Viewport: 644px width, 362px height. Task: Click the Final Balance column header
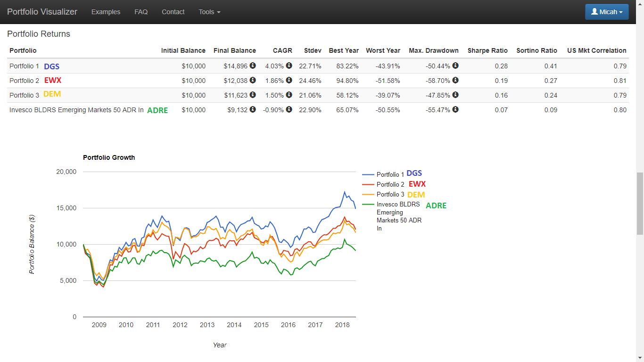[x=235, y=50]
